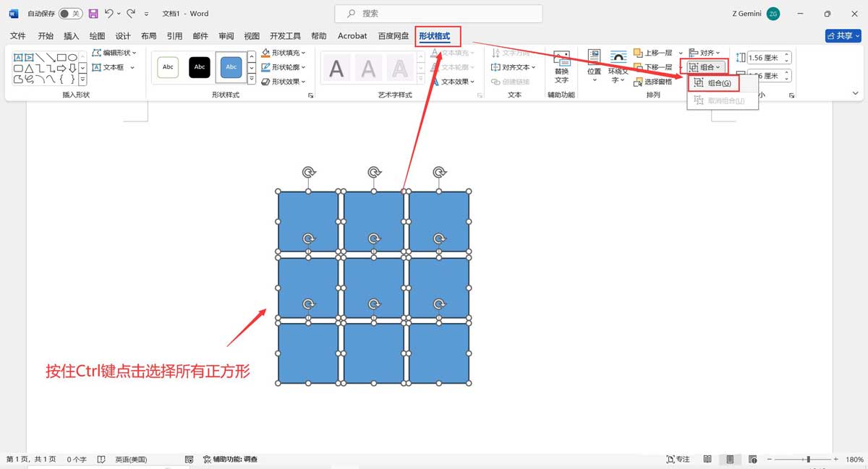868x469 pixels.
Task: Click Alt Text (替换文字) in 辅助功能 group
Action: 561,65
